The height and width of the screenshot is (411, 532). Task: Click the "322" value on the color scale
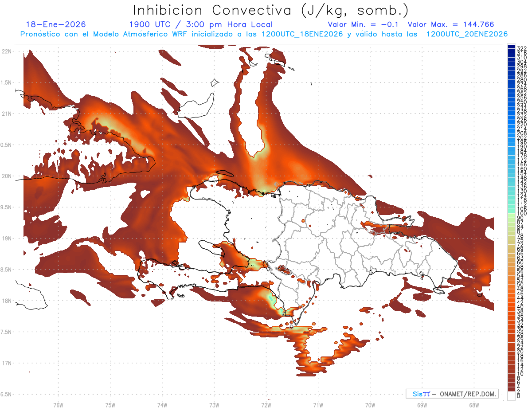[522, 48]
